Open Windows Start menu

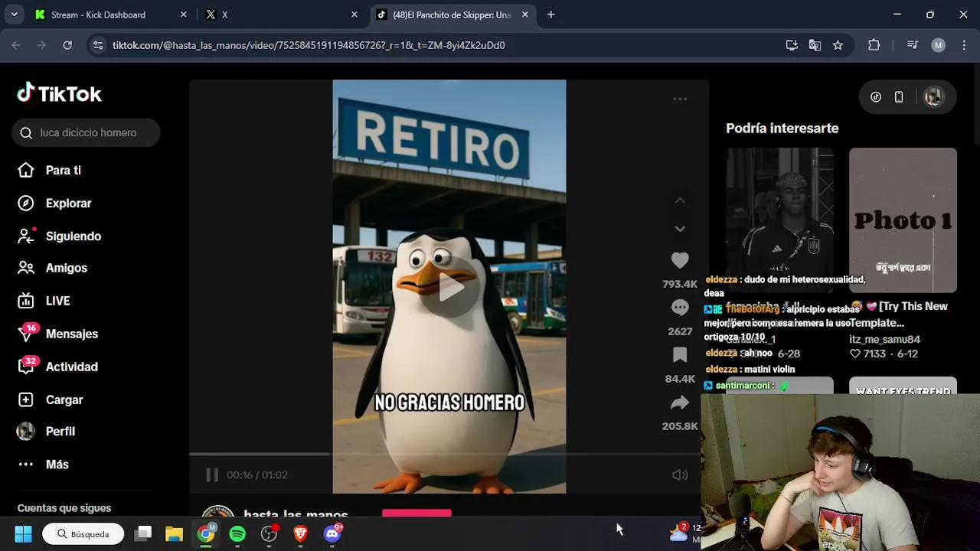point(23,533)
